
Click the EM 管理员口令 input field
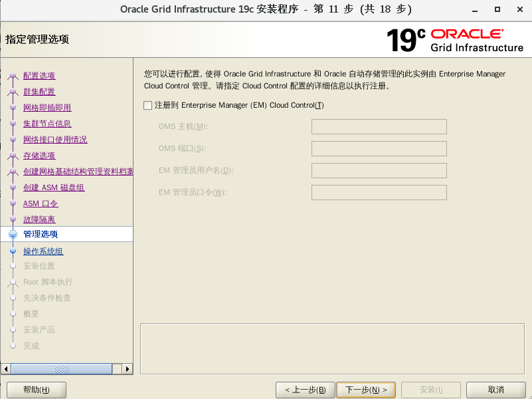pyautogui.click(x=379, y=193)
